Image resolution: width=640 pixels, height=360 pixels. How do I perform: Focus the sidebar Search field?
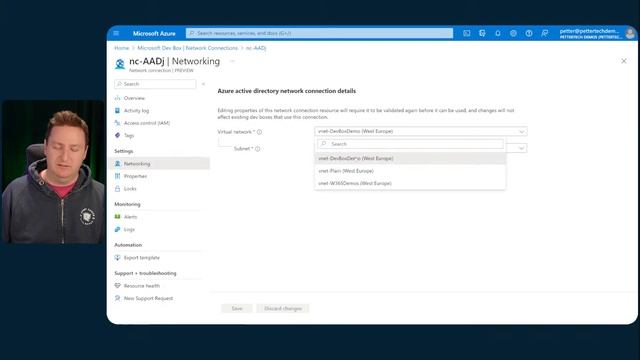(x=155, y=84)
